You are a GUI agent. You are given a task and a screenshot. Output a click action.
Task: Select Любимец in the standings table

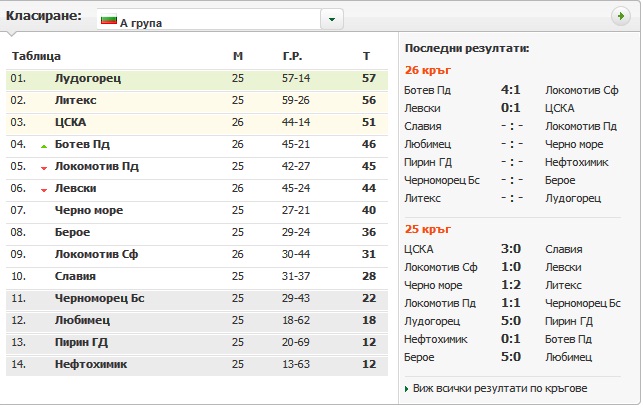point(82,320)
